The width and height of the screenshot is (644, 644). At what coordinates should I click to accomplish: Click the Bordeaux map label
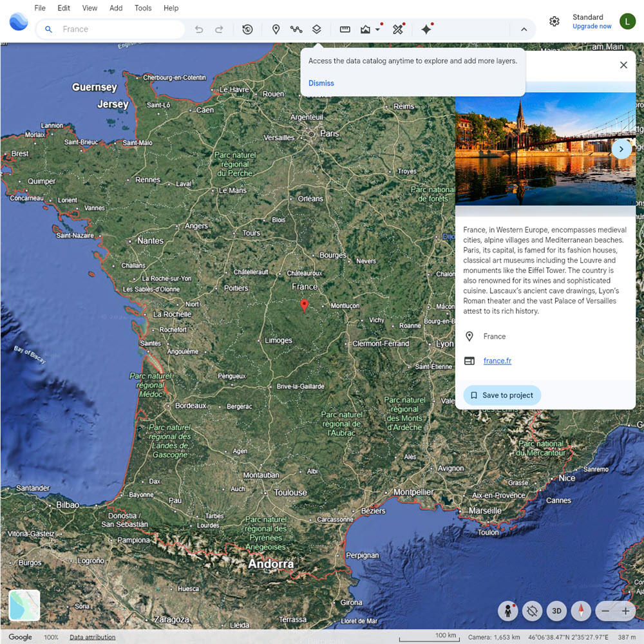(191, 405)
